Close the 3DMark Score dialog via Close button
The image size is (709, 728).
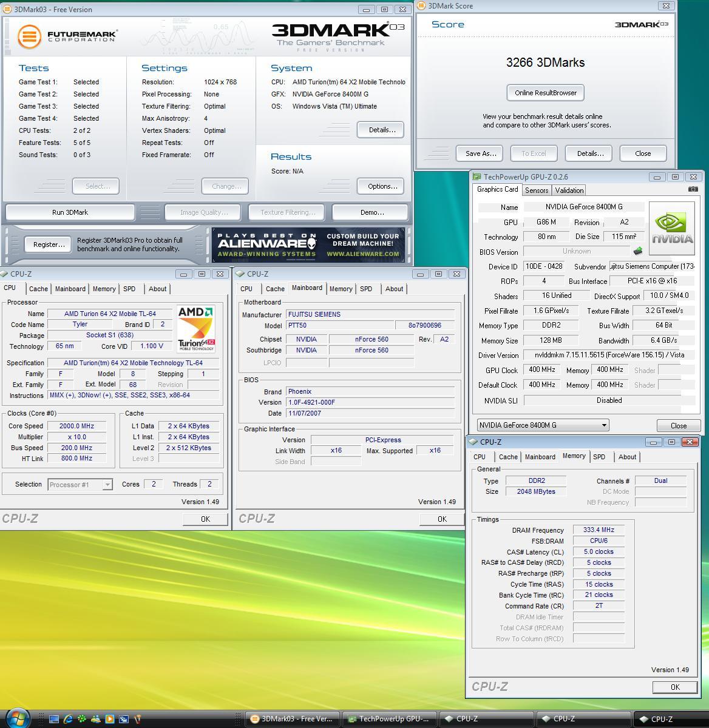643,153
